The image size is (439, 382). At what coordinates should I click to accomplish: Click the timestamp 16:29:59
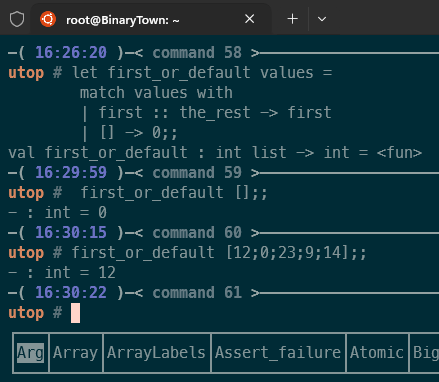71,173
